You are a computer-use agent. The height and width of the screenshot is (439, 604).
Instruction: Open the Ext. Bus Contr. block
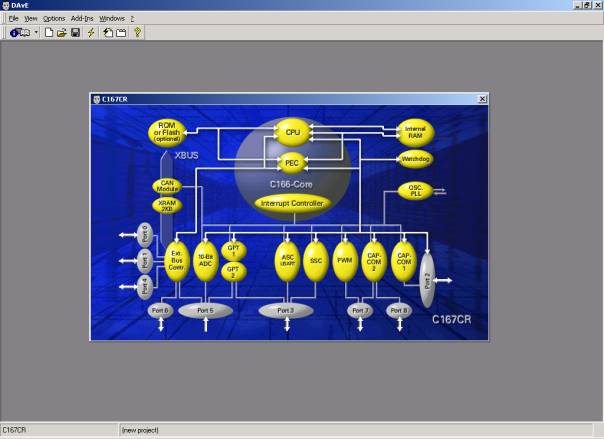point(177,261)
